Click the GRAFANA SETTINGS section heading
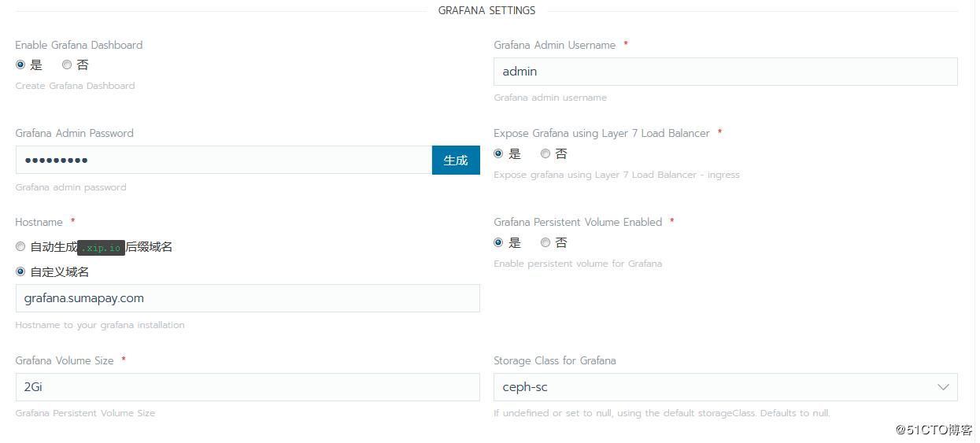Viewport: 980px width, 443px height. coord(486,11)
